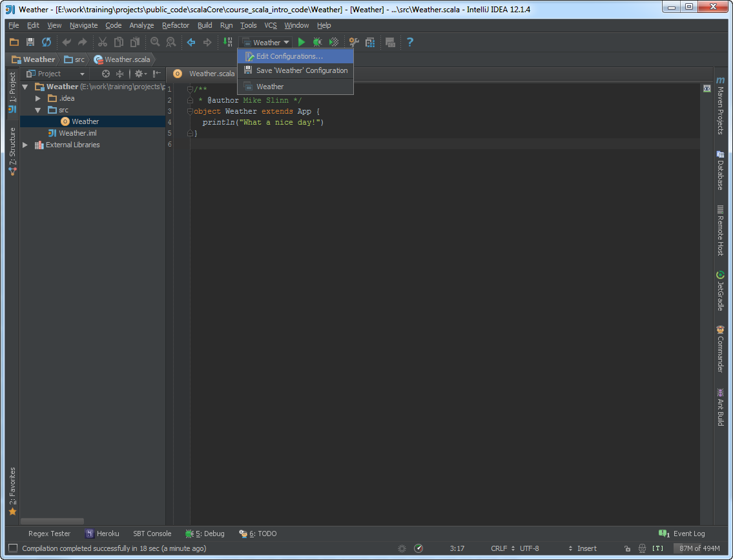Open Settings wrench icon
733x560 pixels.
(x=354, y=42)
